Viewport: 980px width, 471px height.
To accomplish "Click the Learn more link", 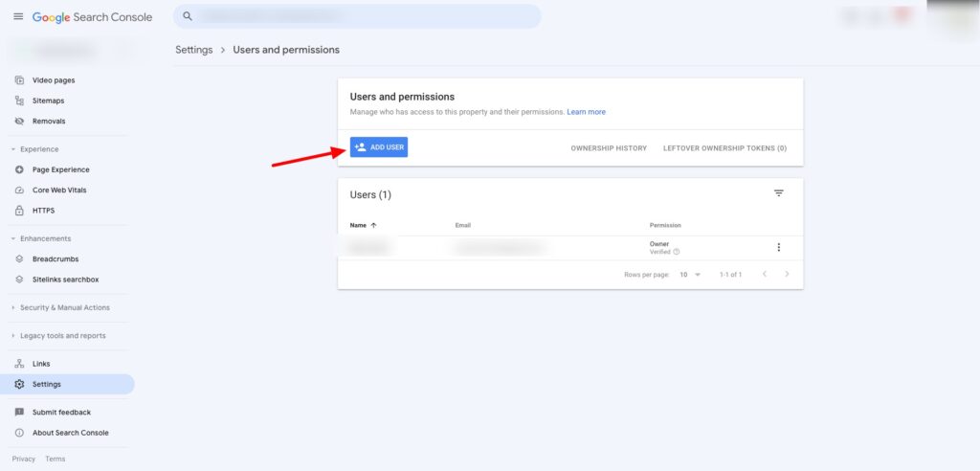I will click(587, 112).
